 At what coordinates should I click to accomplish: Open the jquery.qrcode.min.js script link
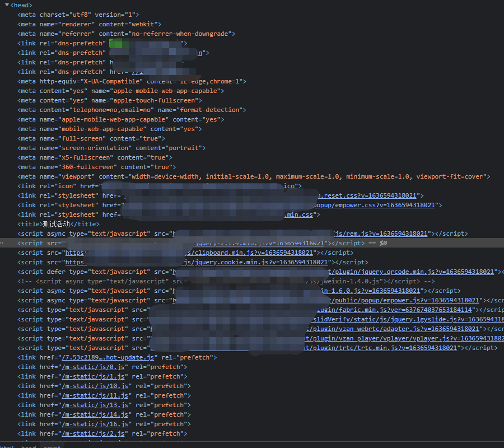coord(411,272)
